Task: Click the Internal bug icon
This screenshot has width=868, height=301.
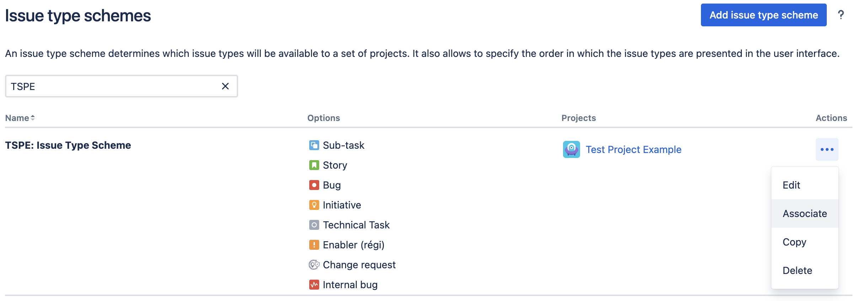Action: (x=314, y=285)
